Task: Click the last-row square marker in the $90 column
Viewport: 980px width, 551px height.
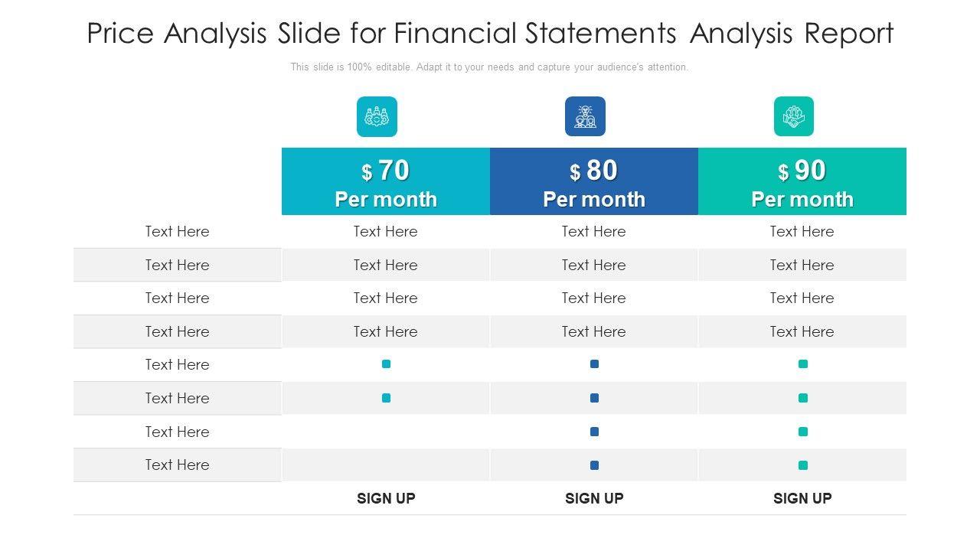Action: pyautogui.click(x=802, y=465)
